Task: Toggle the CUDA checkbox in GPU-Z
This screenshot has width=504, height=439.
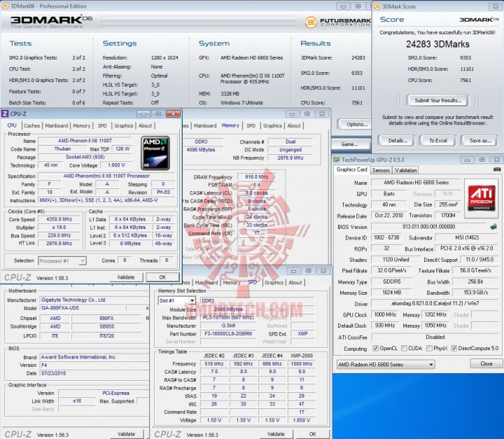Action: [404, 348]
